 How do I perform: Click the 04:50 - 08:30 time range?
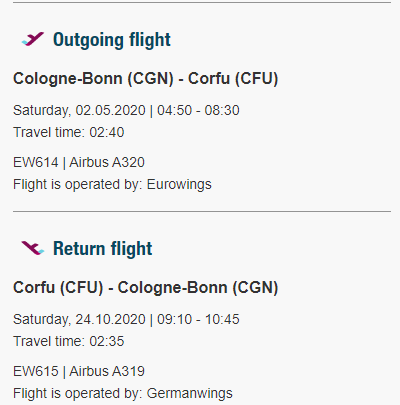point(198,110)
